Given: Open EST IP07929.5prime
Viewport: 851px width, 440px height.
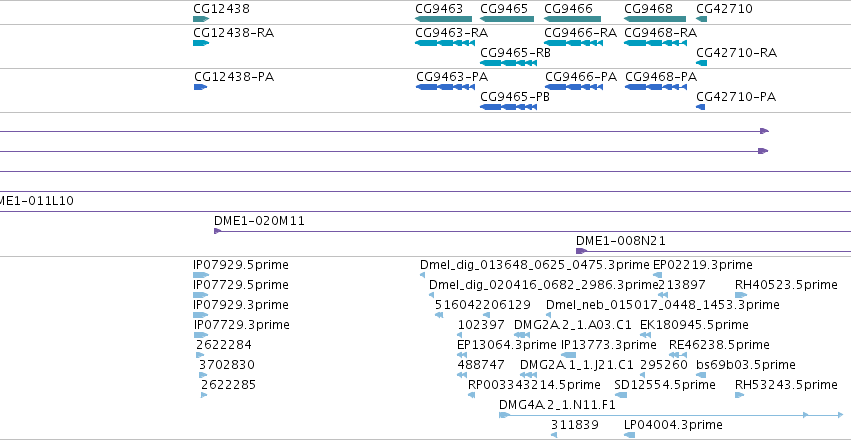Looking at the screenshot, I should tap(240, 265).
